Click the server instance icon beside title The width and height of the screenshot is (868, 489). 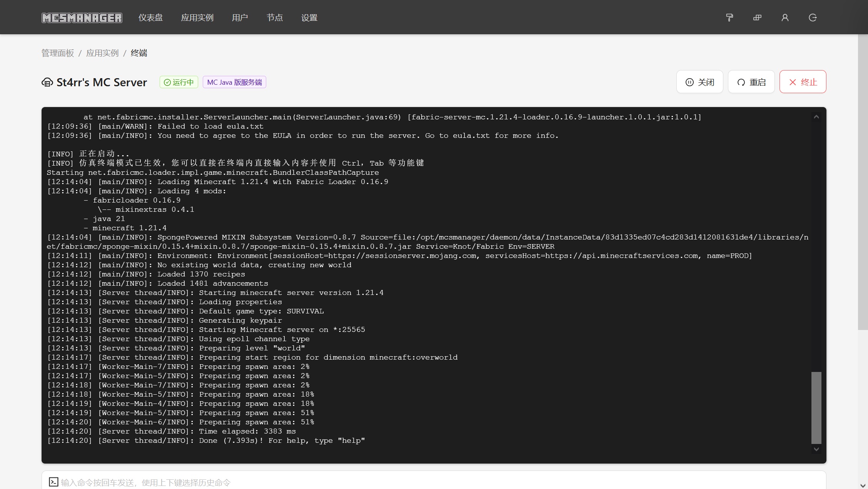(47, 82)
